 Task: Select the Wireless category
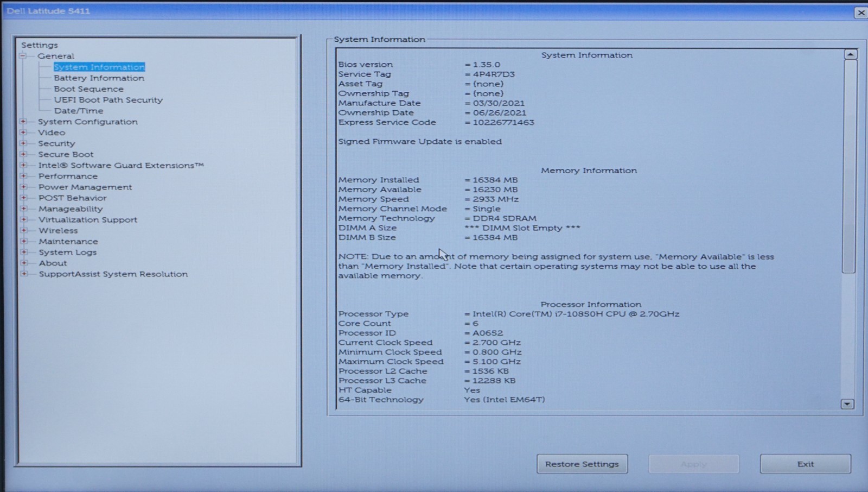pyautogui.click(x=58, y=230)
